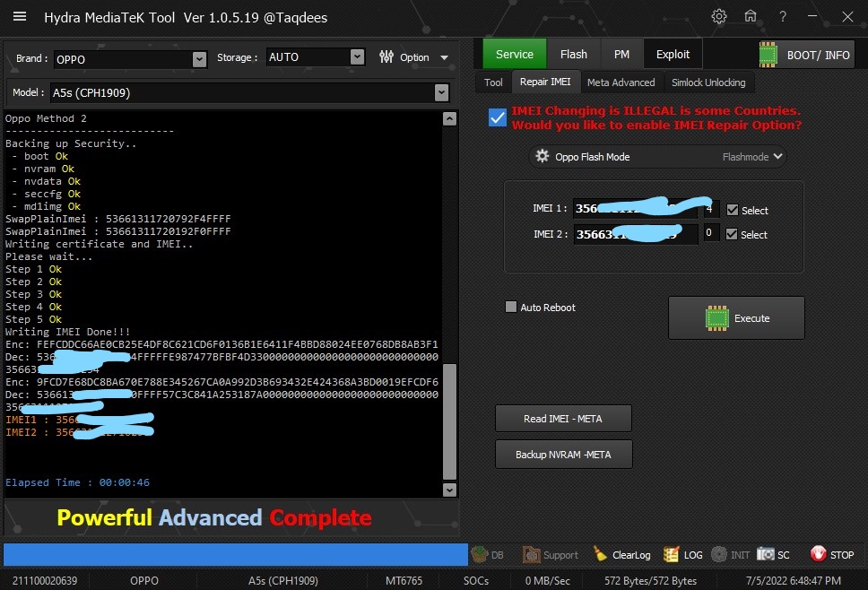868x590 pixels.
Task: Click the BOOT/ INFO button label
Action: click(818, 55)
